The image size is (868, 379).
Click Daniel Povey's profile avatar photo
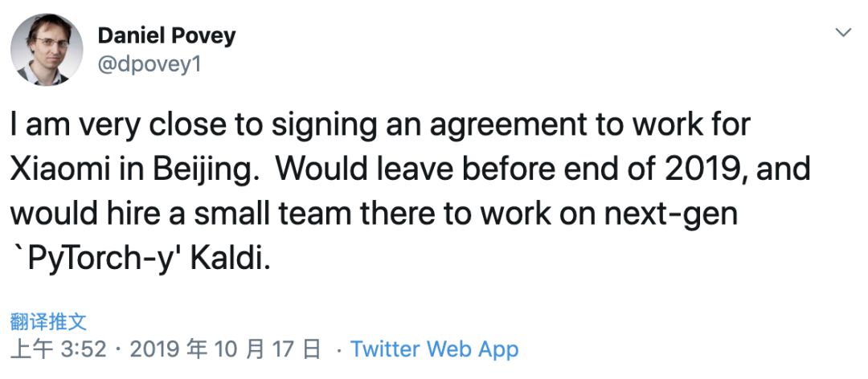pyautogui.click(x=46, y=49)
